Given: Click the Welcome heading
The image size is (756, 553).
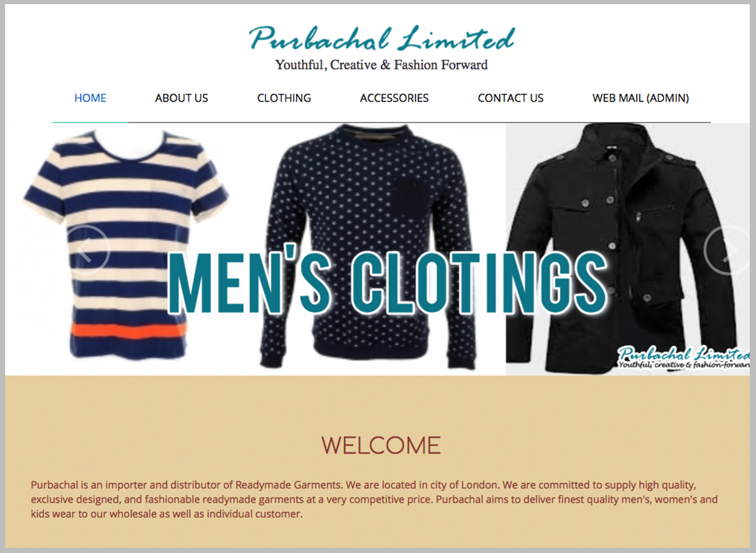Looking at the screenshot, I should pos(381,446).
